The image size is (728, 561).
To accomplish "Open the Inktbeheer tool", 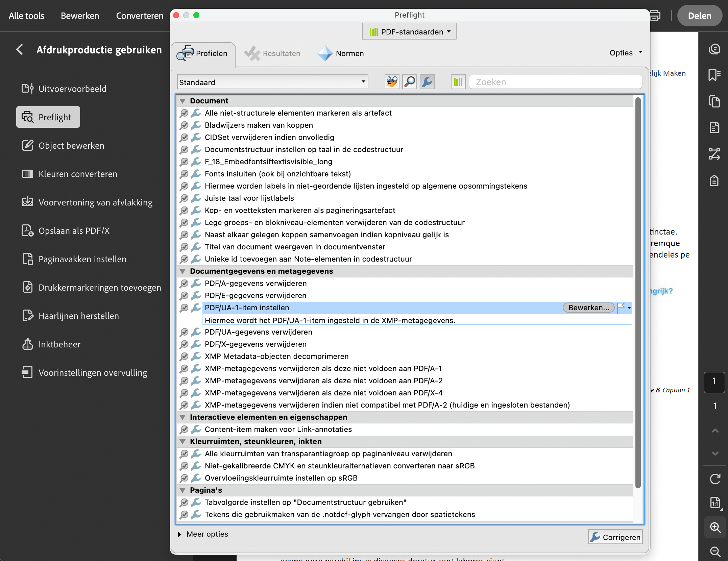I will 60,344.
